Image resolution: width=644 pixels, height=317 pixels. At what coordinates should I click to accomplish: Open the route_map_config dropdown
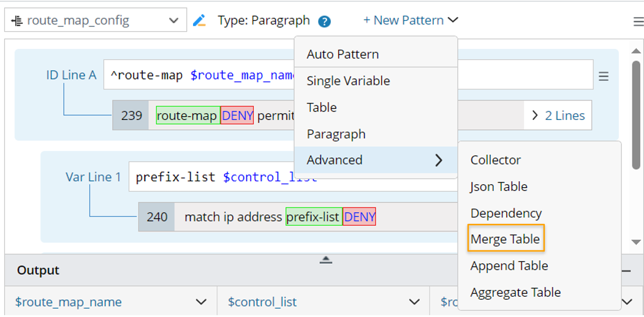click(x=95, y=21)
